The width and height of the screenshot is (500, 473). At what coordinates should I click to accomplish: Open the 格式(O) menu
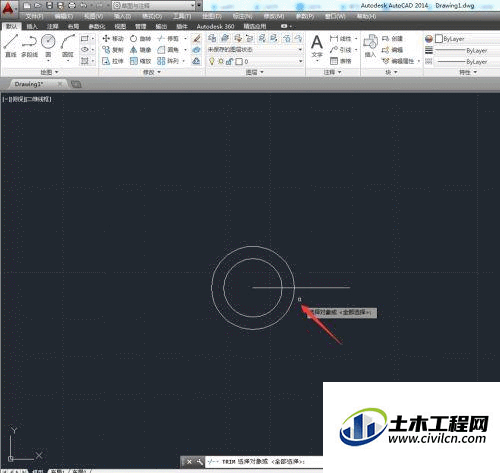pos(152,16)
